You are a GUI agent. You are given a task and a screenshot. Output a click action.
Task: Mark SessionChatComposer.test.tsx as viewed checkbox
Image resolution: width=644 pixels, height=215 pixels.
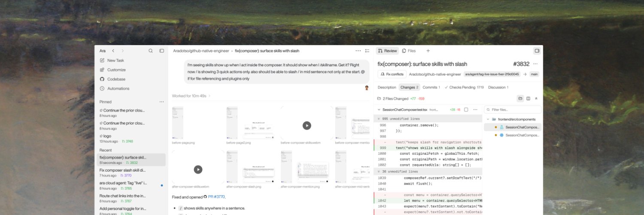(x=466, y=110)
